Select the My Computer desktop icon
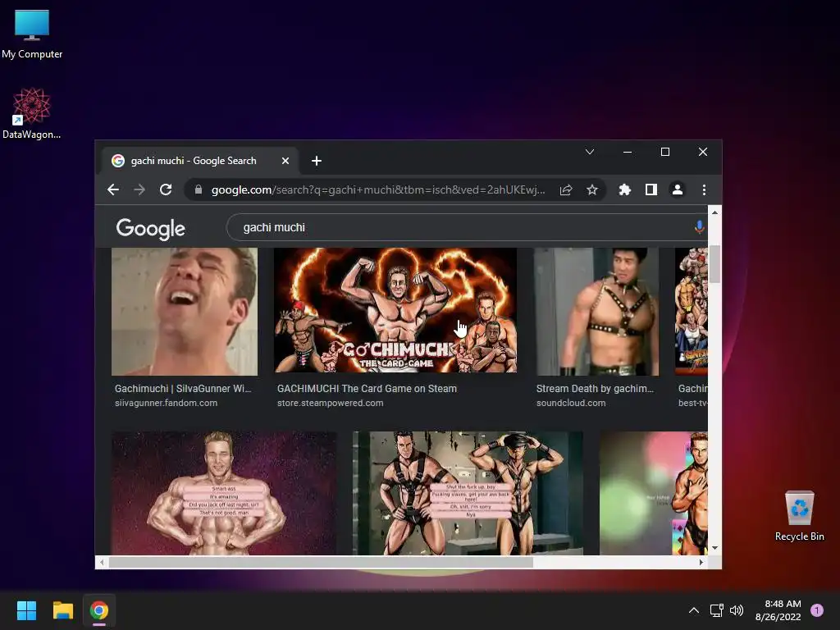Image resolution: width=840 pixels, height=630 pixels. (32, 34)
